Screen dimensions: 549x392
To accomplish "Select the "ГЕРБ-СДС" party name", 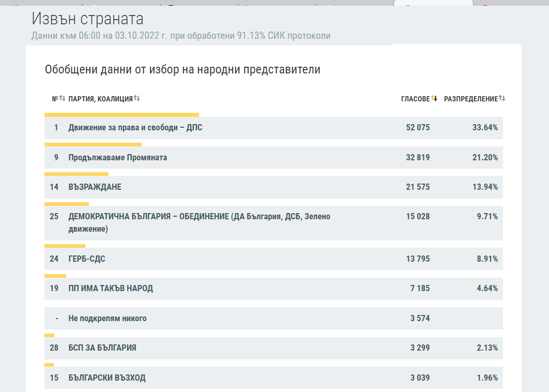I will (x=87, y=259).
